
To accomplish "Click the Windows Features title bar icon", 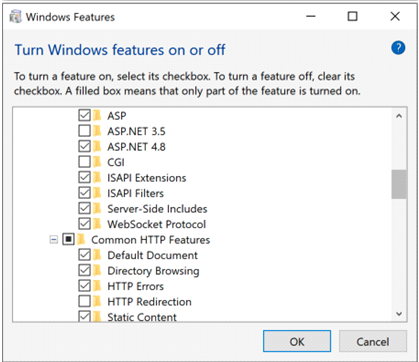I will (x=15, y=17).
